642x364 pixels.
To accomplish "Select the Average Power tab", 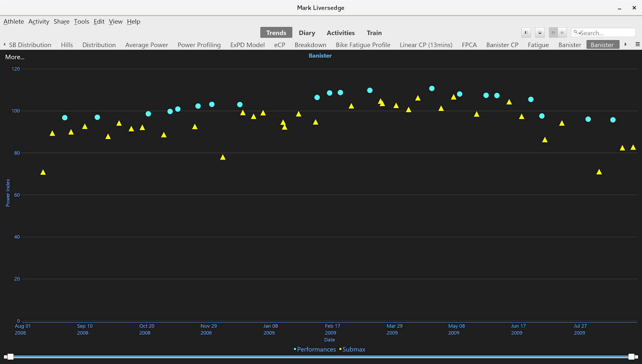I will 146,45.
